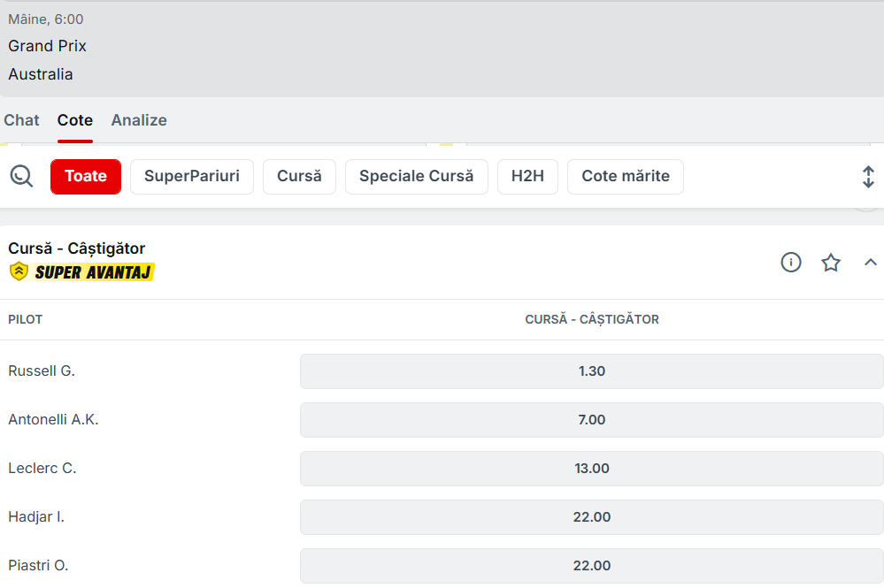
Task: Filter by H2H markets
Action: pos(527,176)
